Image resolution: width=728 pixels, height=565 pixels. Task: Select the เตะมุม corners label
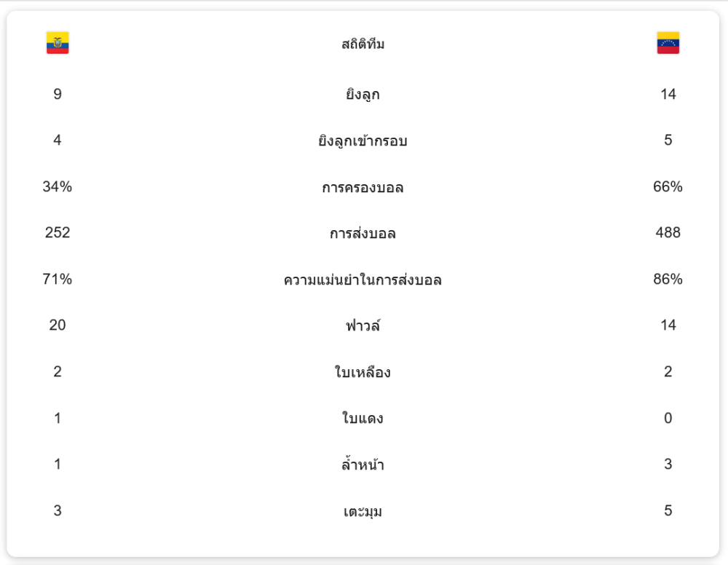363,511
